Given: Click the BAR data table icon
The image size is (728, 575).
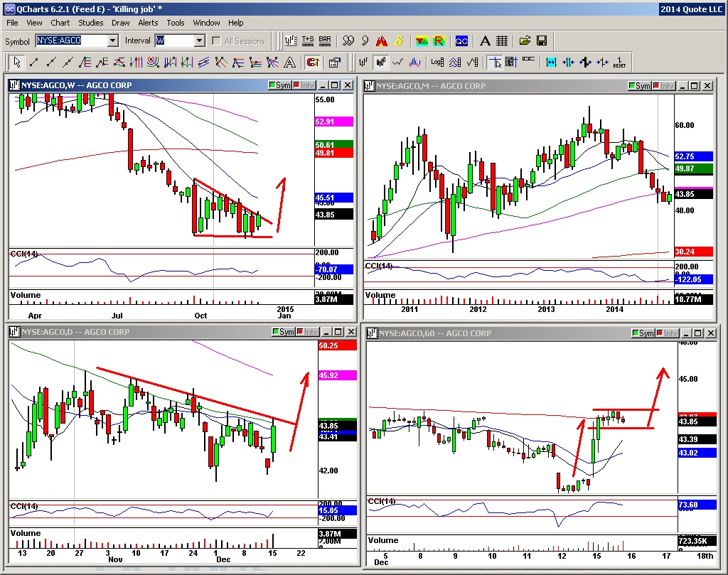Looking at the screenshot, I should [325, 41].
